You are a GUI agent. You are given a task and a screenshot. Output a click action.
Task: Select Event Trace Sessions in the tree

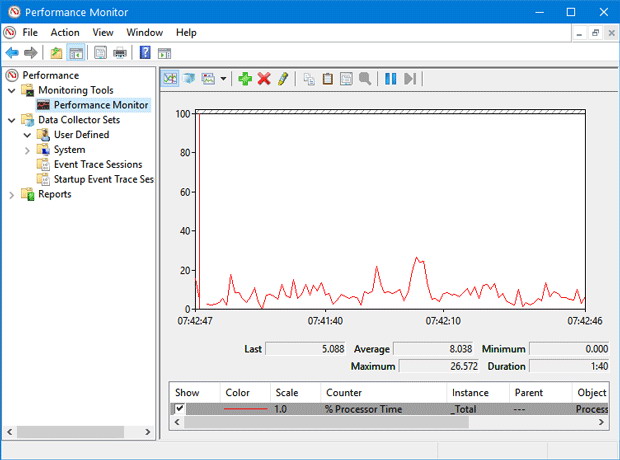pos(98,164)
